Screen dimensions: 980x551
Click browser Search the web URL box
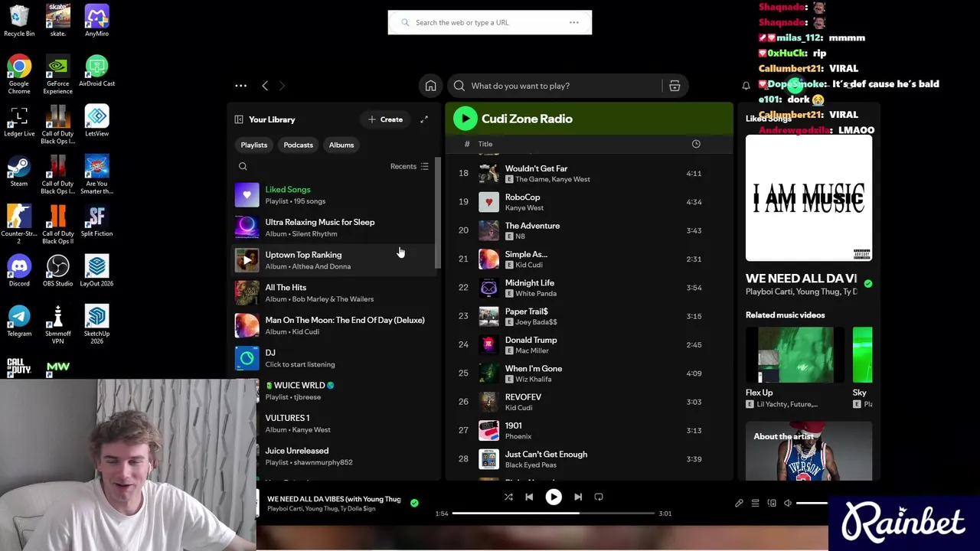[x=490, y=22]
